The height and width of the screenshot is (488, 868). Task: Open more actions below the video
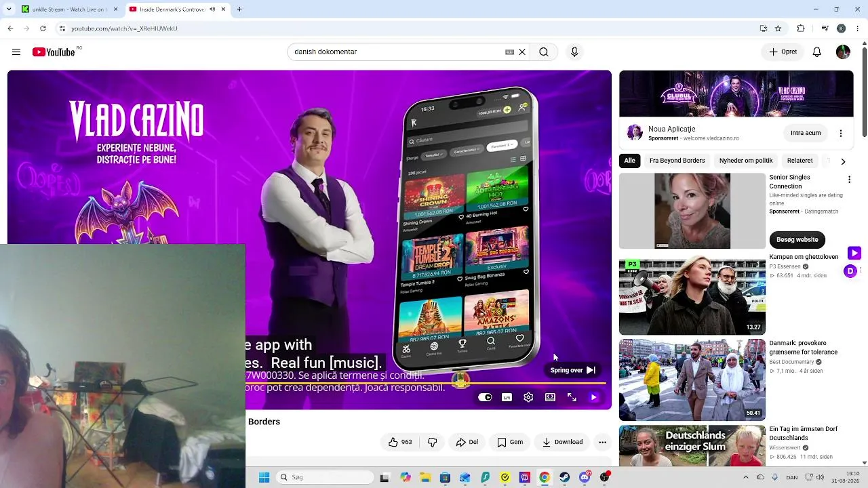coord(602,442)
